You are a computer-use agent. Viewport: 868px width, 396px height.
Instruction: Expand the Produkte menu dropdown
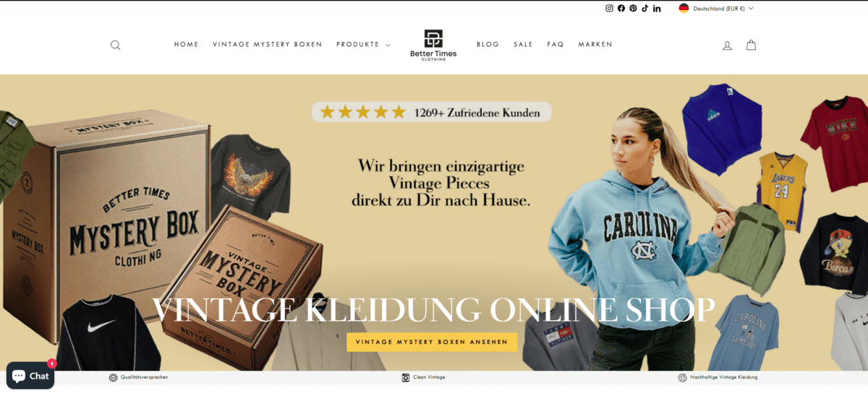pyautogui.click(x=363, y=45)
